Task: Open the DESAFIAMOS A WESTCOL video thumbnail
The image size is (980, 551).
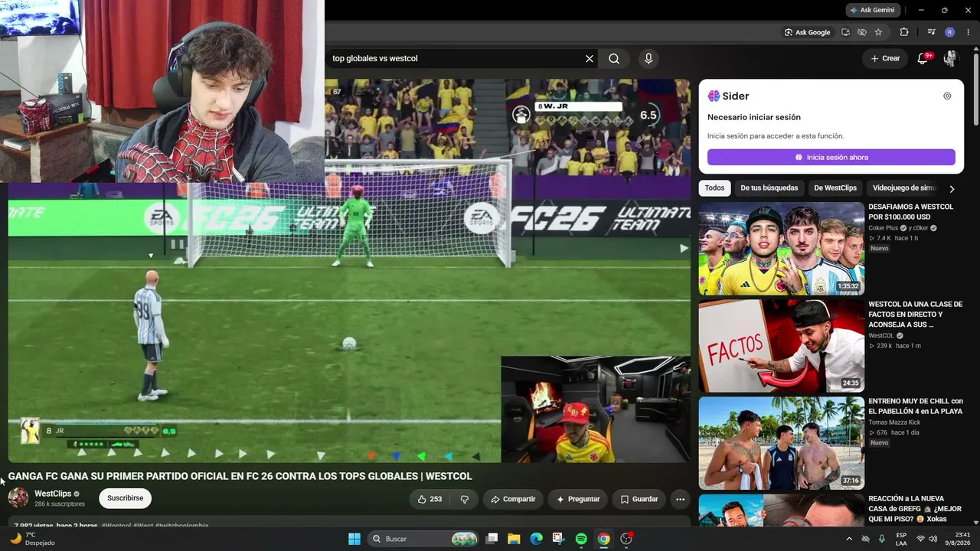Action: (782, 249)
